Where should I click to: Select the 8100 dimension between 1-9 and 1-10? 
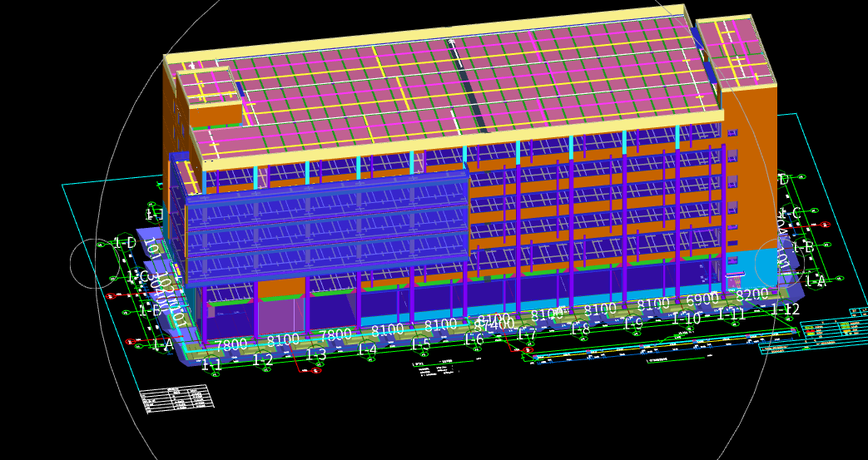tap(653, 304)
